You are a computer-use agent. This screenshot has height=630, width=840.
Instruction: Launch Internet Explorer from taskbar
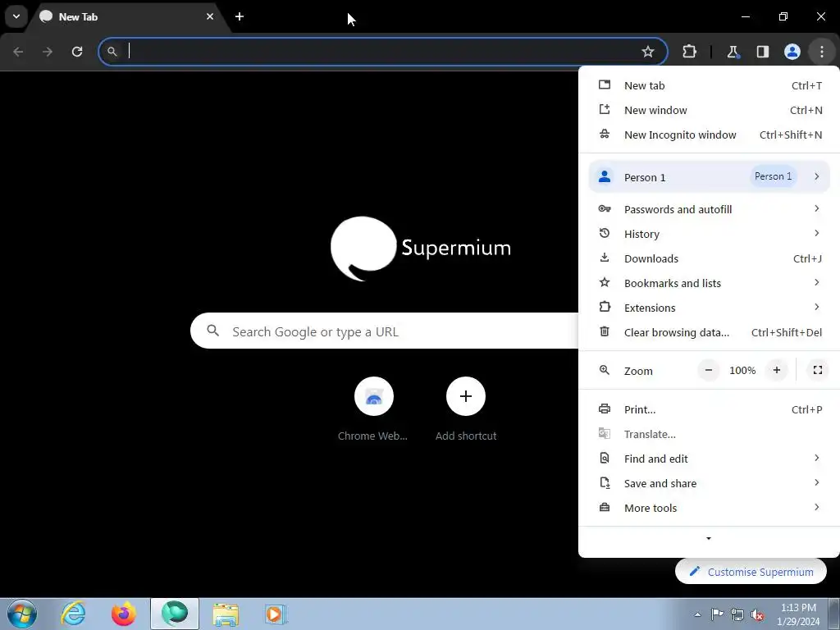tap(73, 614)
